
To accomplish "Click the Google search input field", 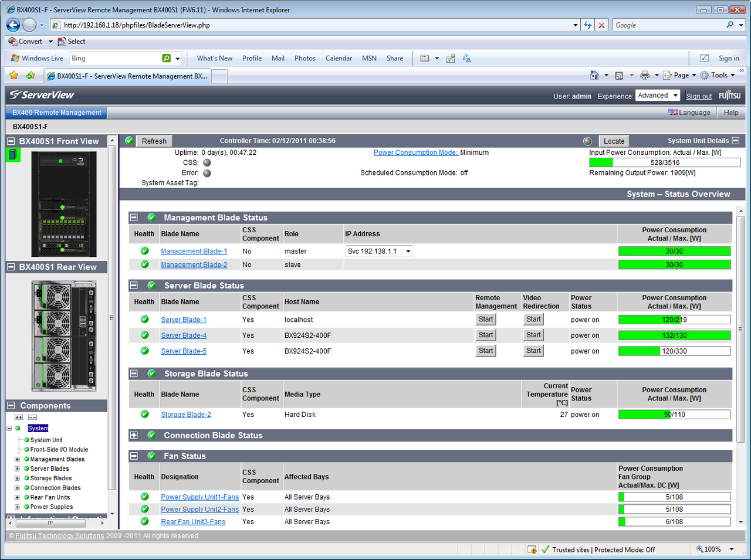I will tap(668, 25).
